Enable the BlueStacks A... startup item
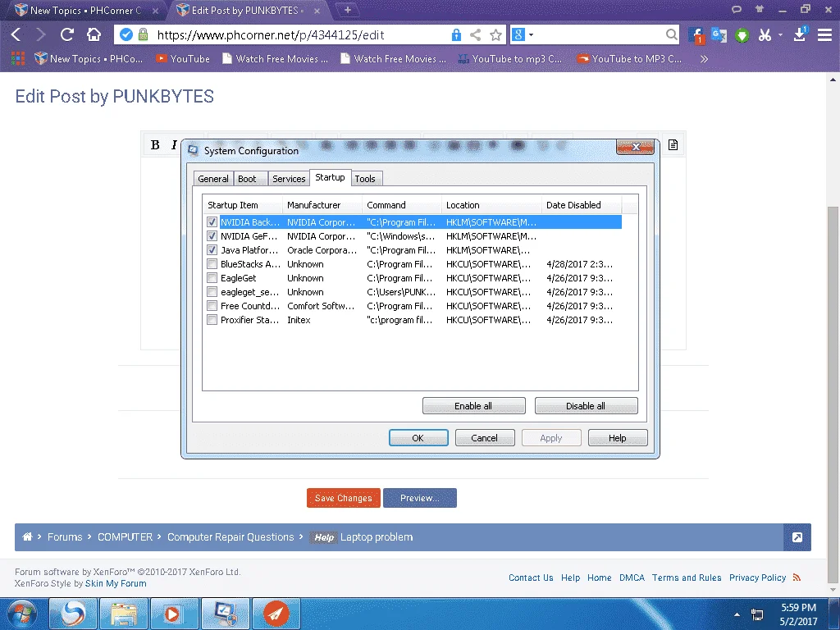Screen dimensions: 840x630 [212, 264]
